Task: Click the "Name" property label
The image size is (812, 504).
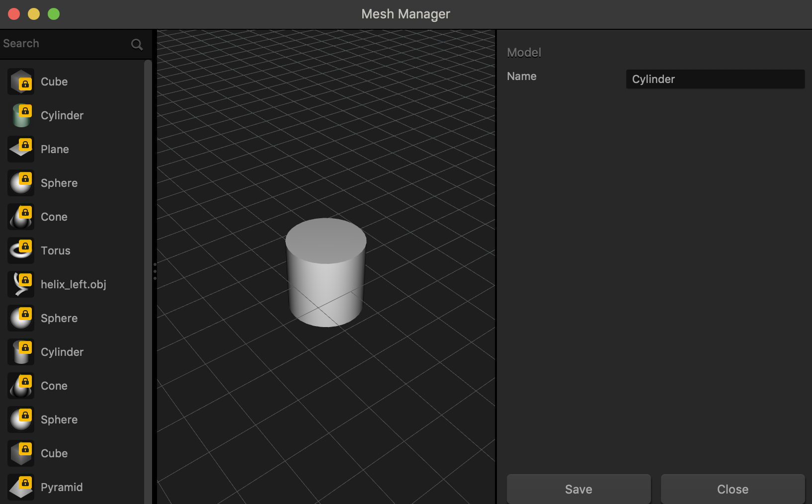Action: tap(521, 76)
